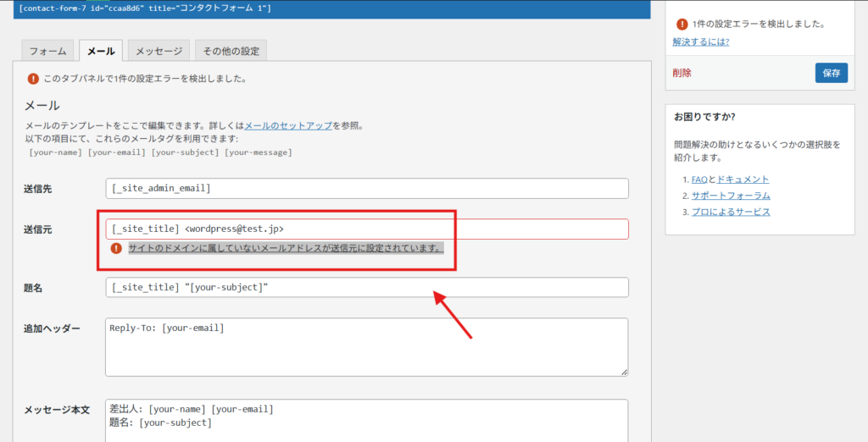Click the [your-subject] mail tag text

pos(186,152)
